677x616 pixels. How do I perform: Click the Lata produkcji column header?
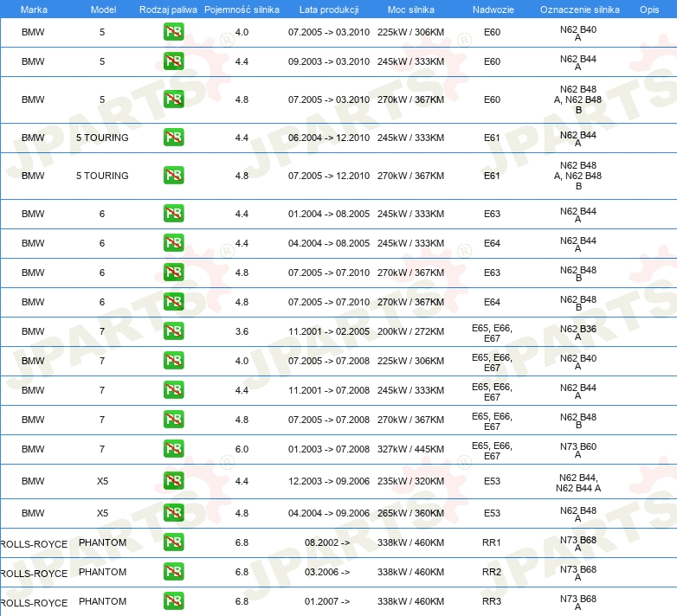(329, 10)
